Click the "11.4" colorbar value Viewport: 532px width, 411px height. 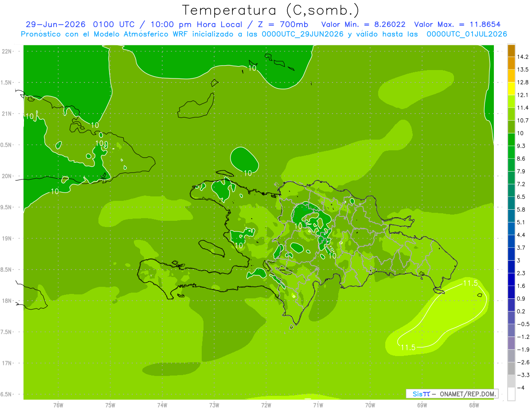523,108
